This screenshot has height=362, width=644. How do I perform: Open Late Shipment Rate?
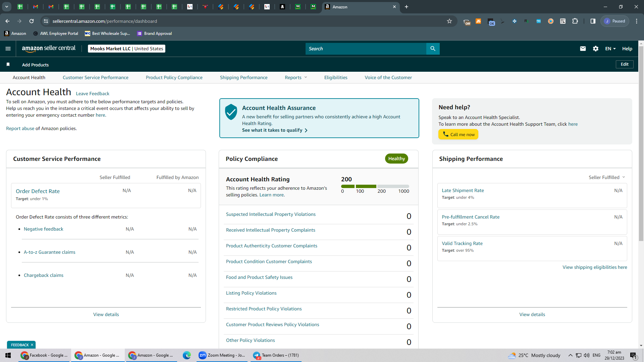463,190
